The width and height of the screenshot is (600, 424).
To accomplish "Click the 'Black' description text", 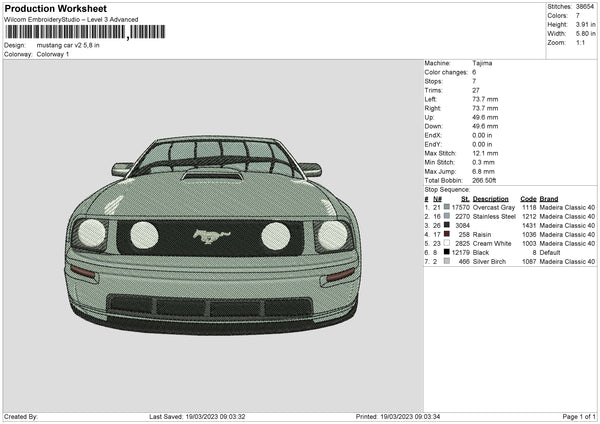I will click(x=481, y=253).
